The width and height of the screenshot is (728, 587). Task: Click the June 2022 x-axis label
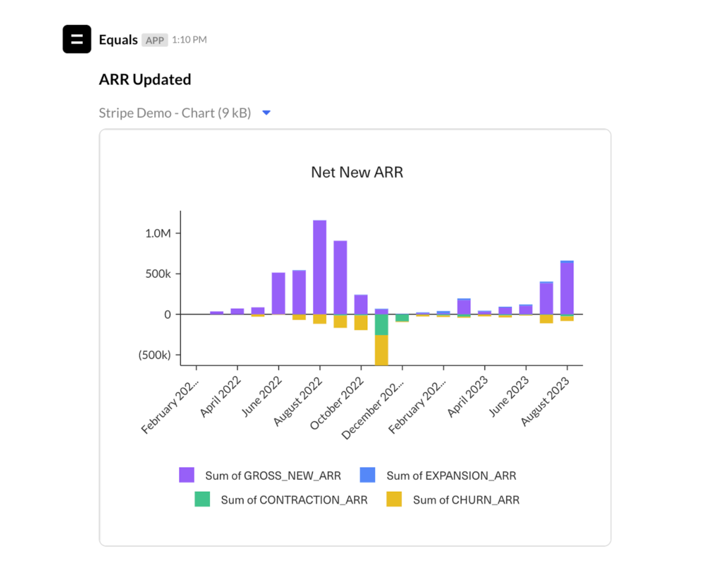(x=262, y=396)
